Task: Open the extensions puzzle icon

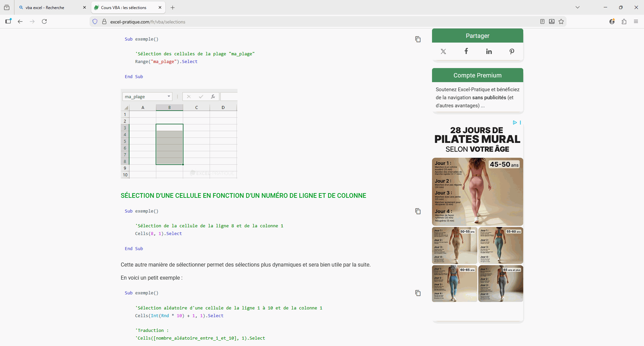Action: pyautogui.click(x=624, y=22)
